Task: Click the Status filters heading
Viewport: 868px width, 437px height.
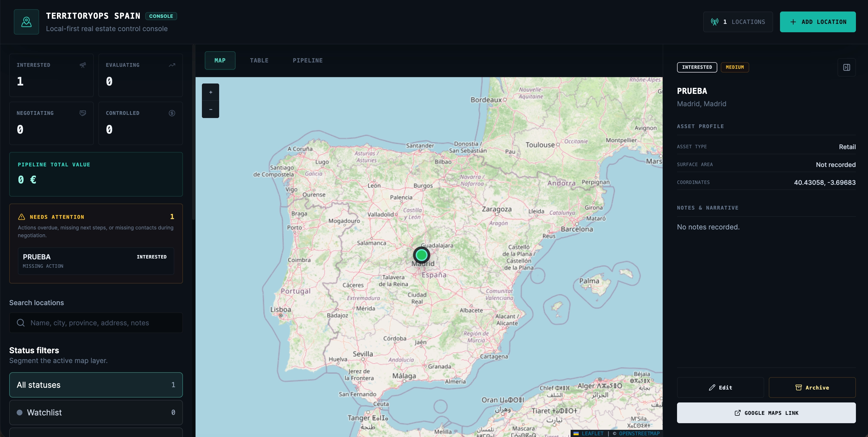Action: 34,350
